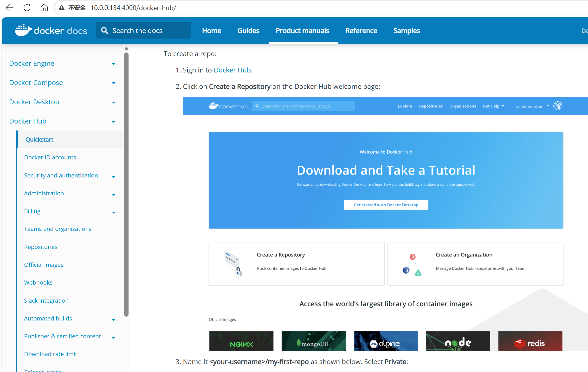Expand the Automated builds submenu arrow
Viewport: 588px width, 372px height.
(x=114, y=320)
